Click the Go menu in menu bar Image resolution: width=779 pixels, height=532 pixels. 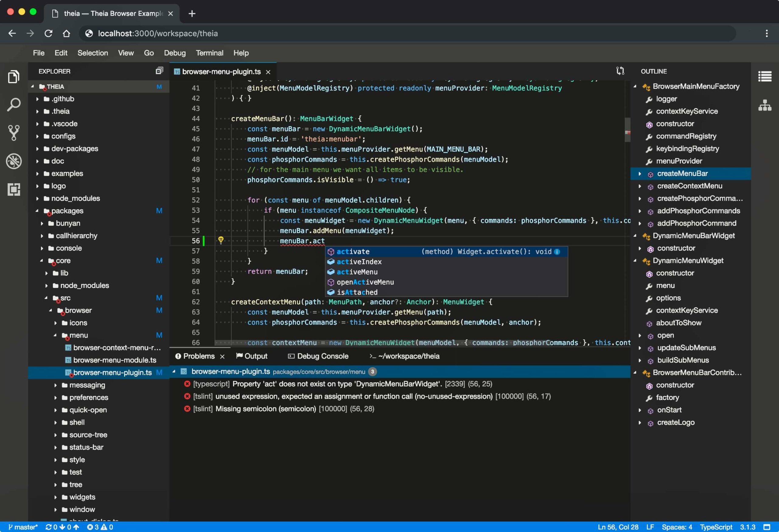(x=149, y=53)
